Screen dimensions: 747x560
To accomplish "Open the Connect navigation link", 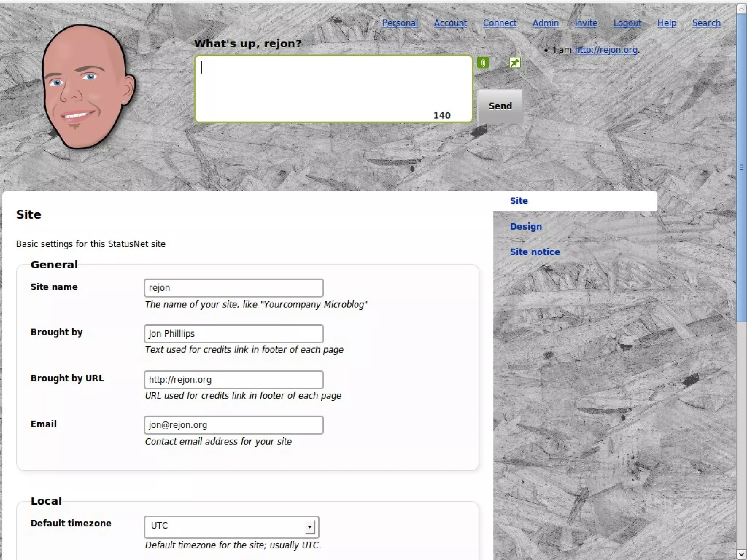I will pos(499,23).
